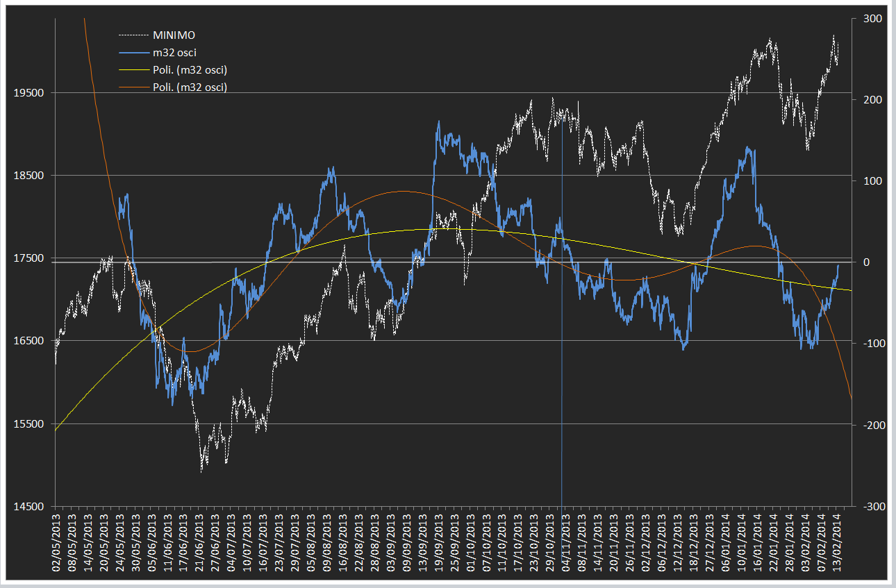896x588 pixels.
Task: Click the 22/08/2013 date label
Action: tap(359, 543)
